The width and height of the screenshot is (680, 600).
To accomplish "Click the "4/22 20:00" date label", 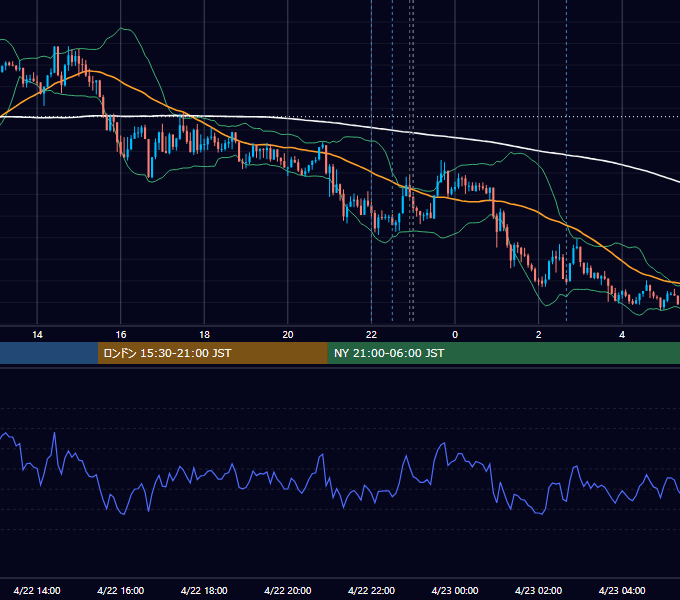I will (x=288, y=590).
